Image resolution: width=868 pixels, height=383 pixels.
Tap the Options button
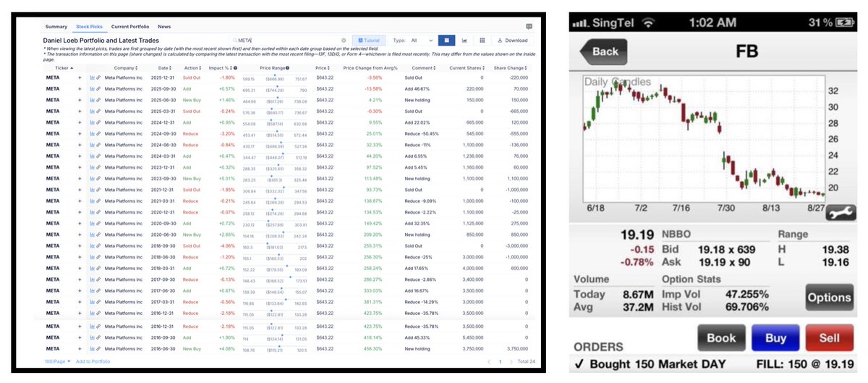(x=829, y=298)
